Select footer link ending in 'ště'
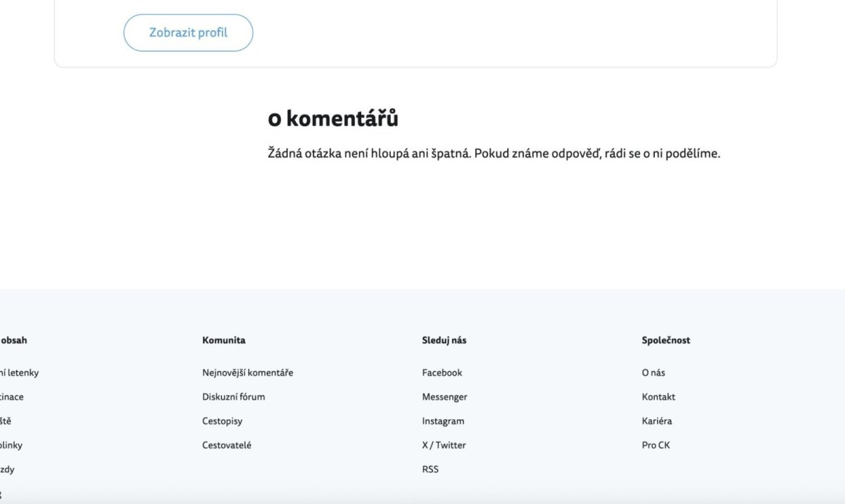 coord(6,421)
